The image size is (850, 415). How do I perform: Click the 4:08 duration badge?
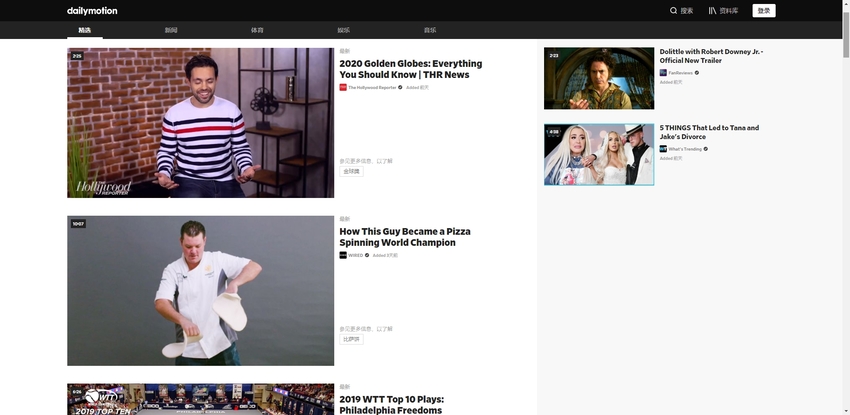coord(553,132)
